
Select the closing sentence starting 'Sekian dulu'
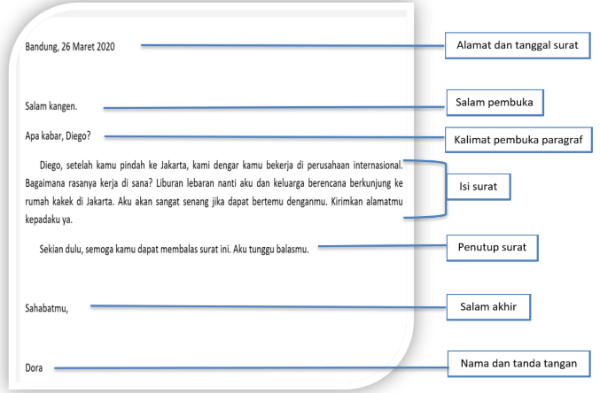click(x=174, y=249)
